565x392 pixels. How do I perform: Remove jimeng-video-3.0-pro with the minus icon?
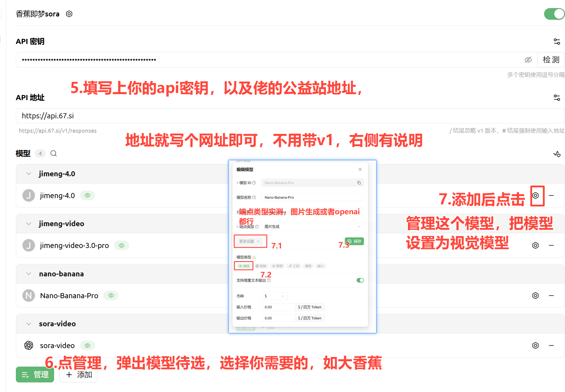551,245
